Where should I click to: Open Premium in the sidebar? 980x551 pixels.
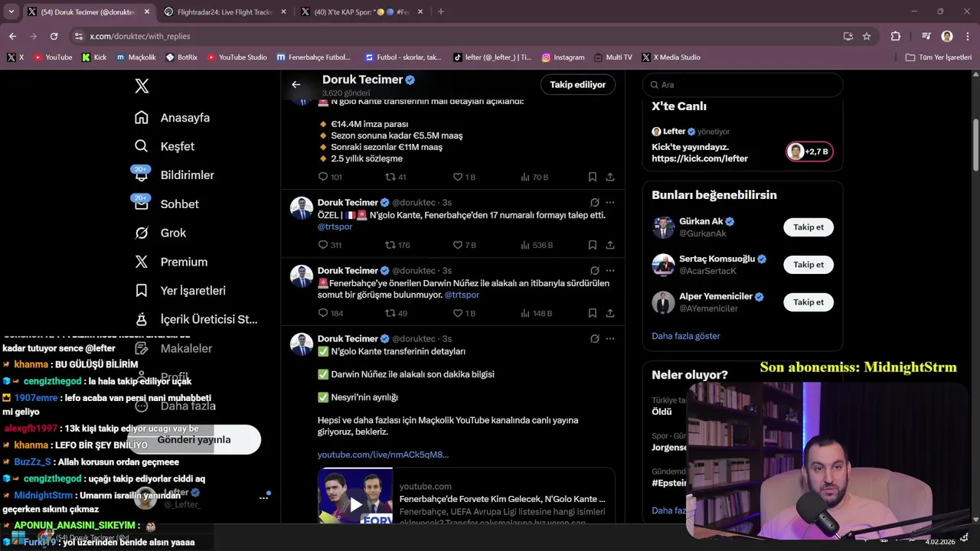tap(171, 262)
